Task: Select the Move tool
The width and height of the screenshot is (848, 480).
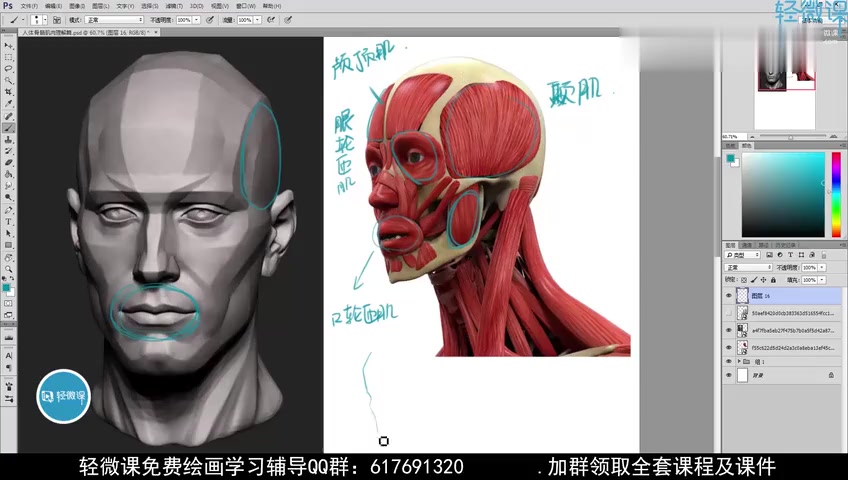Action: tap(8, 46)
